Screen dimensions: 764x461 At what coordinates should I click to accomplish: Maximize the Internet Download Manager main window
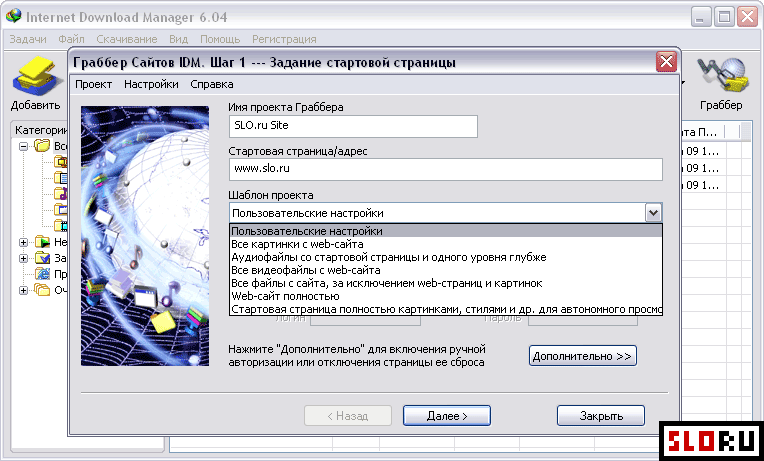click(x=724, y=18)
